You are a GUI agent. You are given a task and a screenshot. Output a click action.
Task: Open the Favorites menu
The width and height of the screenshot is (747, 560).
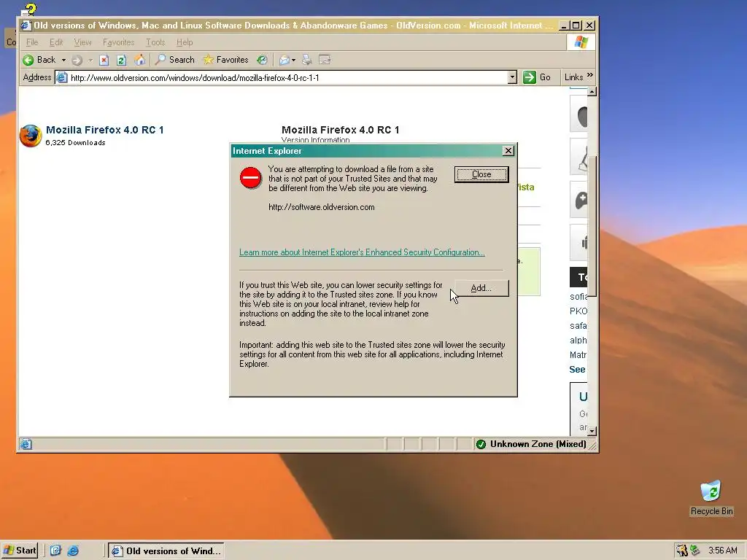119,42
